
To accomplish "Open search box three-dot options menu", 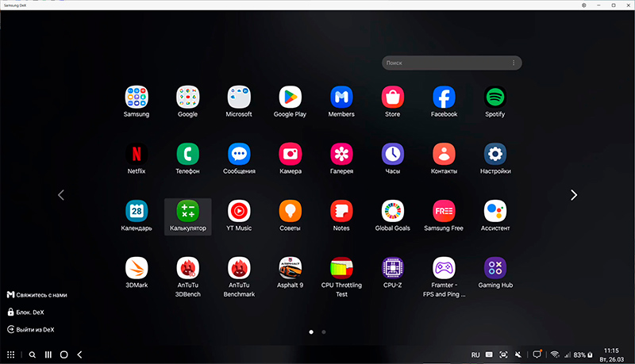I will pyautogui.click(x=514, y=63).
